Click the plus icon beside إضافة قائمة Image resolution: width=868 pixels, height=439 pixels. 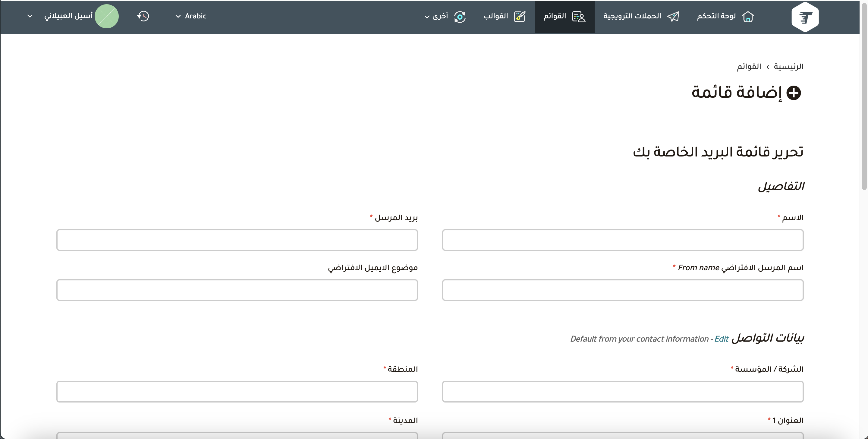[x=794, y=93]
